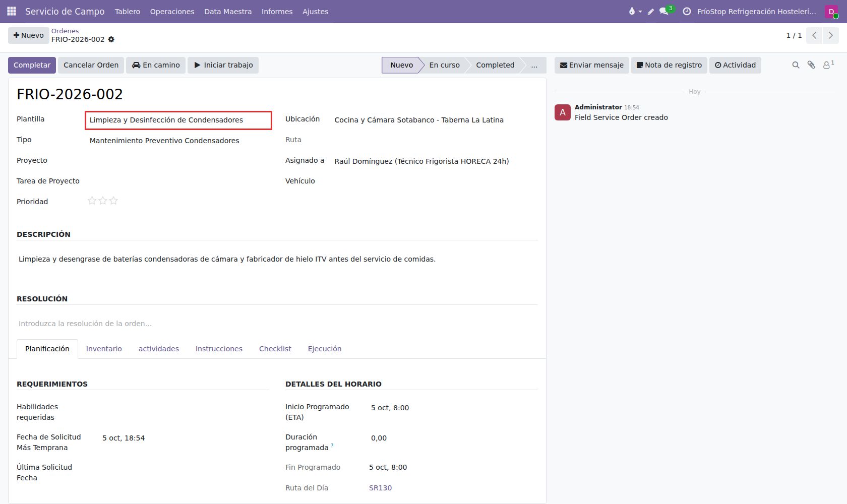Open the user avatar menu

tap(831, 11)
